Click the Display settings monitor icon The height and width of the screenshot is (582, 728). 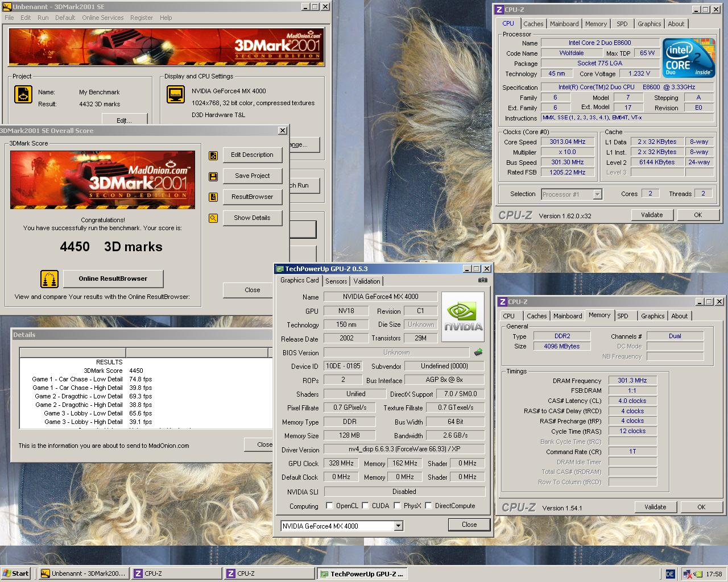tap(176, 94)
